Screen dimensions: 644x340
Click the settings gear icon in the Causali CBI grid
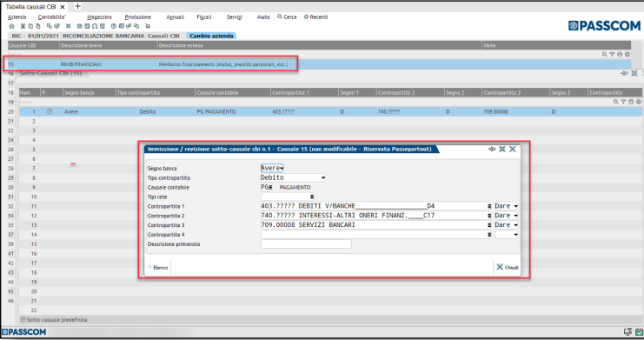tap(627, 54)
